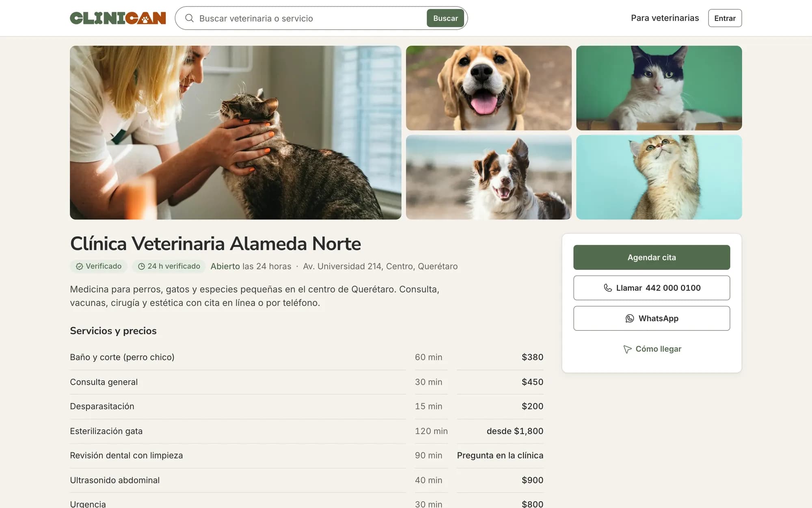
Task: Click the Clinican logo
Action: point(118,18)
